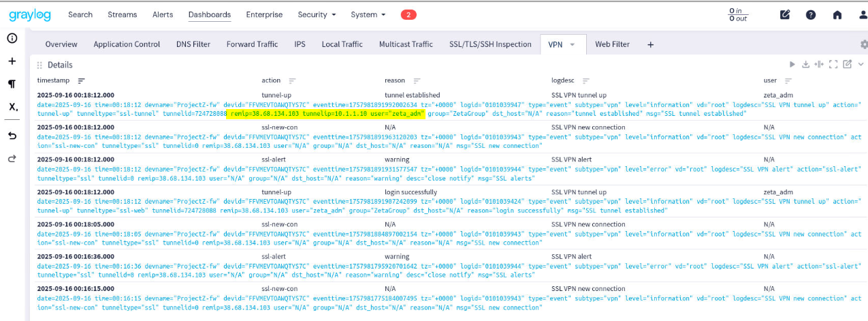Click the 'login successfully' reason cell
Screen dimensions: 868x321
(x=411, y=192)
